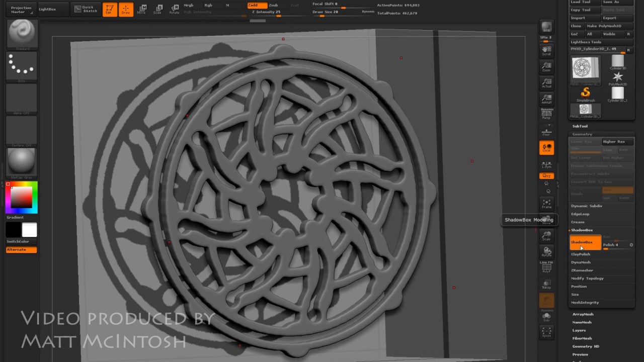Select the Scroll canvas icon
The height and width of the screenshot is (362, 644).
(546, 50)
